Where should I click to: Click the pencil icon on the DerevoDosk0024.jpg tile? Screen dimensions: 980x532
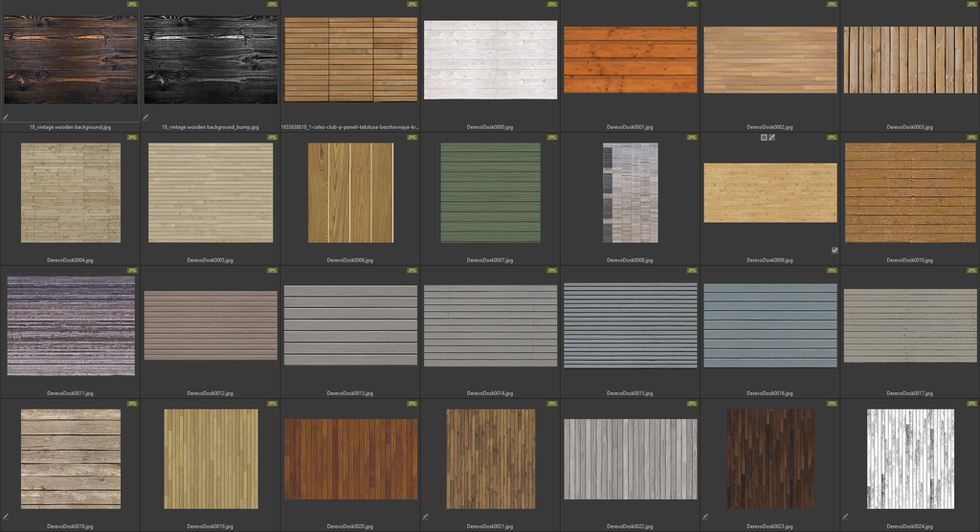coord(846,517)
